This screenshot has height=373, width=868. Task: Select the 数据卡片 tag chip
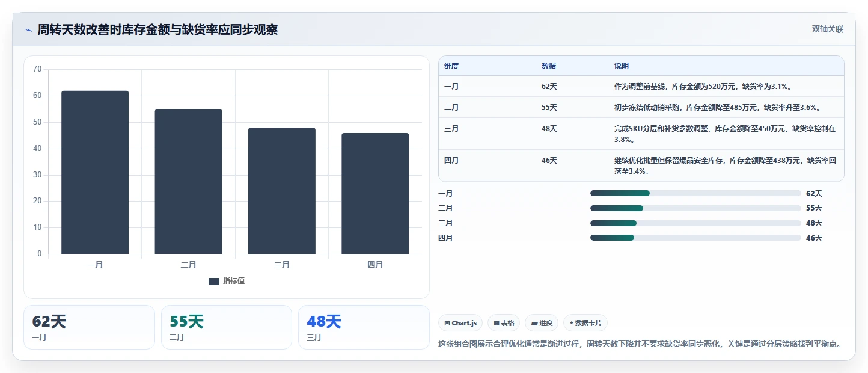[x=585, y=323]
